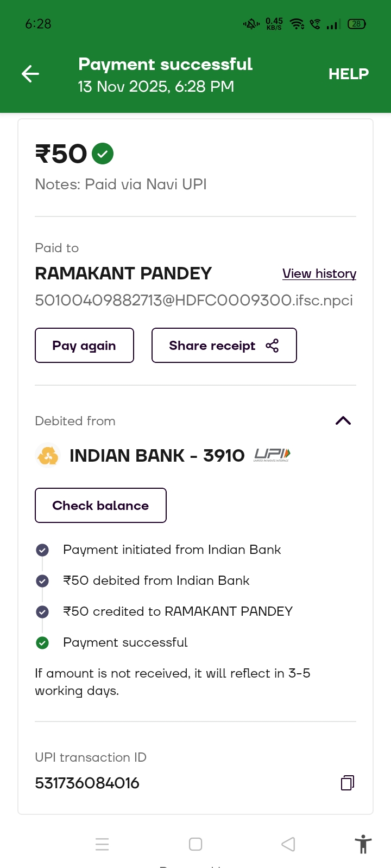The image size is (391, 868).
Task: Open the View history link
Action: [x=319, y=273]
